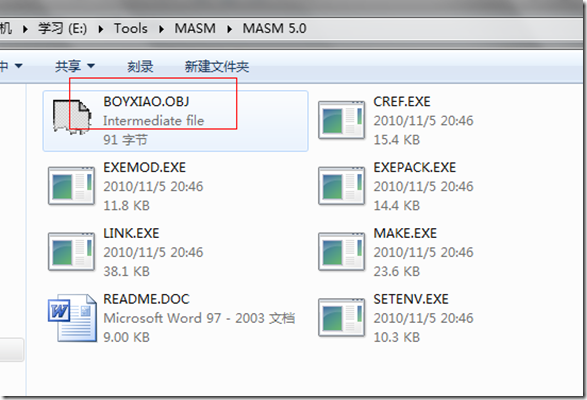Expand the breadcrumb arrow after MASM
Image resolution: width=587 pixels, height=400 pixels.
pos(229,29)
